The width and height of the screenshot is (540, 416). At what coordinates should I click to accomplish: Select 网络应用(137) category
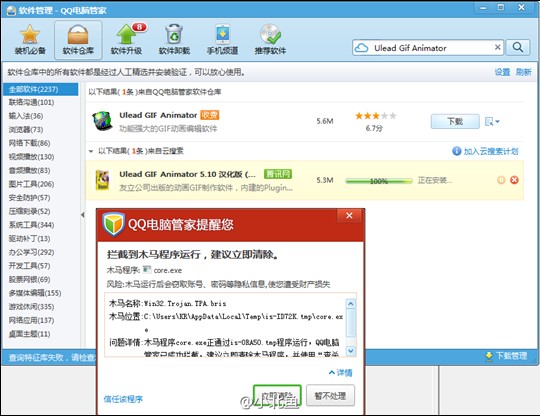click(31, 320)
